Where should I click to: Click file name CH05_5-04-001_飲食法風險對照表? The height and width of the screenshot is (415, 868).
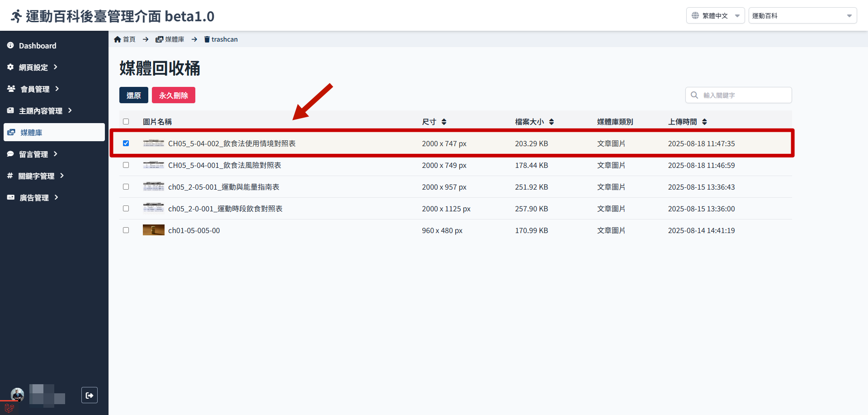[x=225, y=165]
